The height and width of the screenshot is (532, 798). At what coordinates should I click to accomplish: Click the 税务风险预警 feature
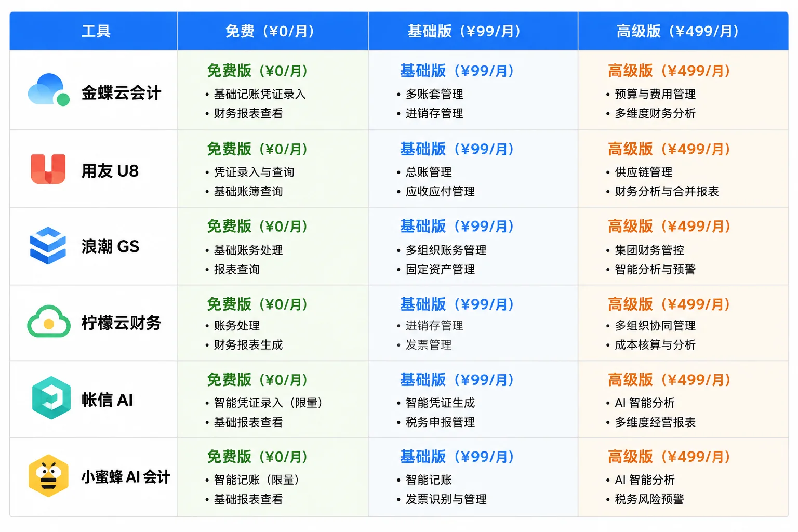[x=649, y=499]
